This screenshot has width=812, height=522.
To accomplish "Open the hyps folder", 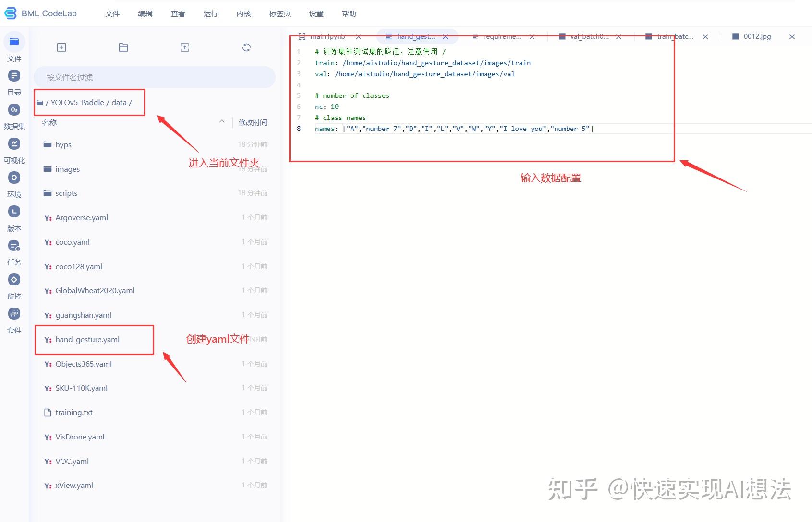I will pyautogui.click(x=63, y=144).
